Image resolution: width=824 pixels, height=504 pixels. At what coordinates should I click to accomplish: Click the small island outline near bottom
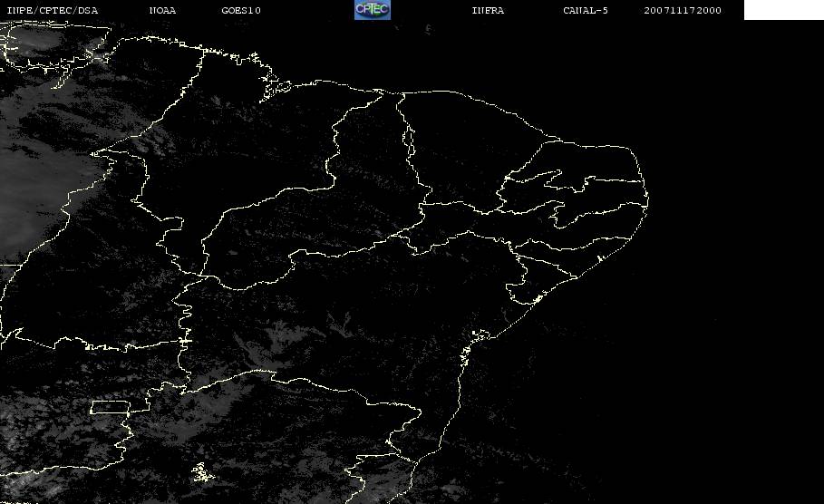(x=201, y=472)
